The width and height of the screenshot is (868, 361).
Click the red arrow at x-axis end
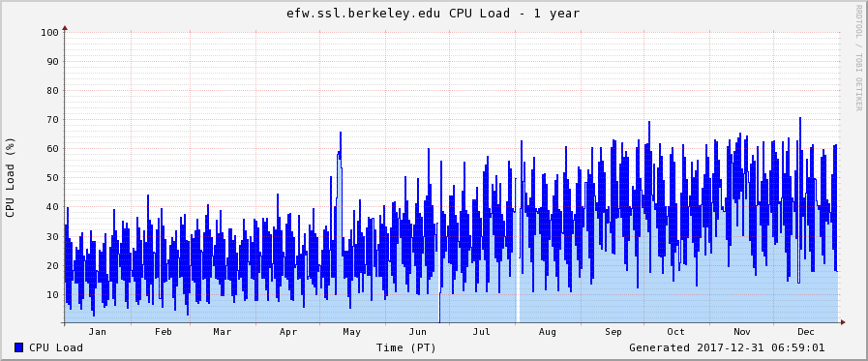(x=843, y=321)
